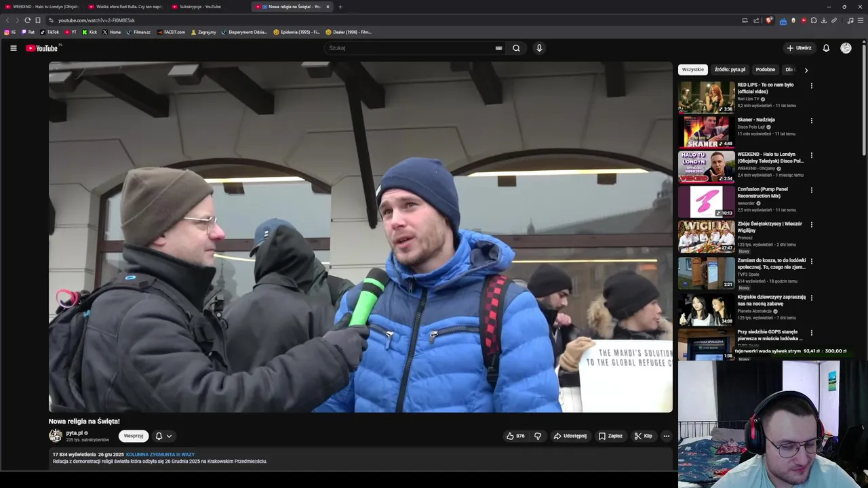Open WEEKEND Halo tu Londyn sidebar thumbnail
This screenshot has width=868, height=488.
(x=707, y=167)
